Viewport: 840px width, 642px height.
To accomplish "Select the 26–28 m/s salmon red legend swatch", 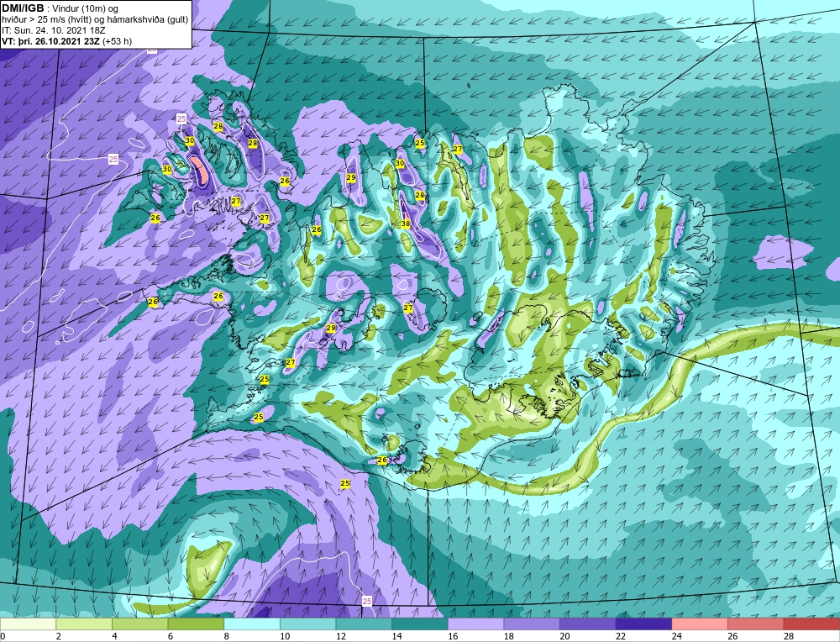I will [756, 624].
